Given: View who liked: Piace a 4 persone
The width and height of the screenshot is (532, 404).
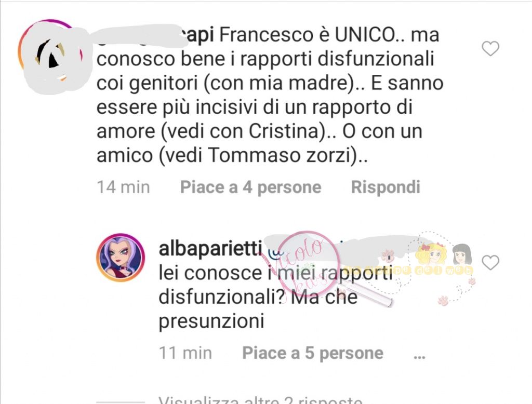Looking at the screenshot, I should pos(250,187).
